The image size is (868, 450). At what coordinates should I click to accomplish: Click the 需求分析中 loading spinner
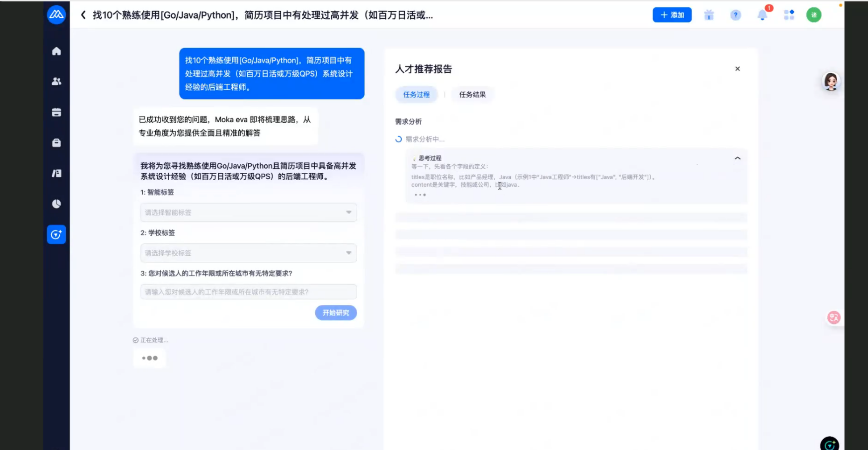(398, 139)
